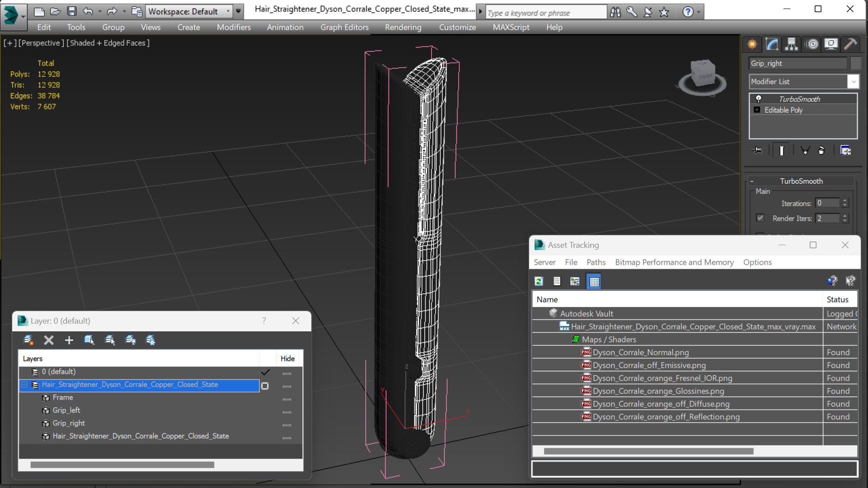Click the New Scene icon
The image size is (868, 488).
point(39,11)
